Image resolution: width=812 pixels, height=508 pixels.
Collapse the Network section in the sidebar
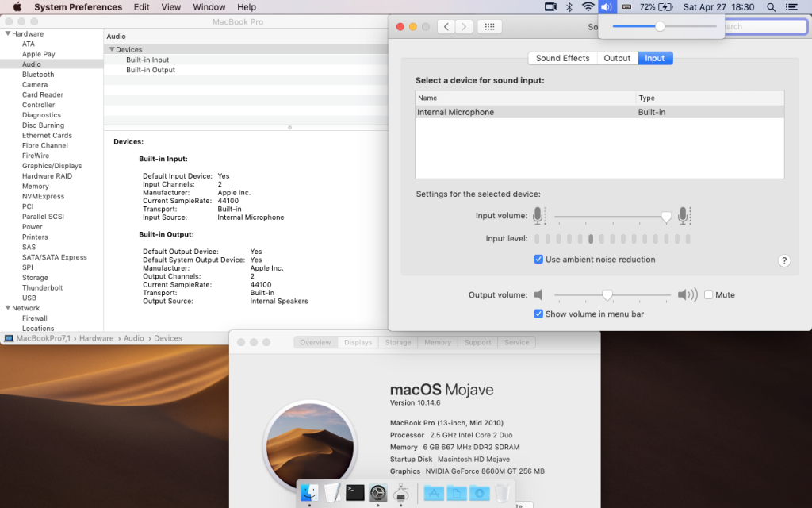tap(6, 308)
